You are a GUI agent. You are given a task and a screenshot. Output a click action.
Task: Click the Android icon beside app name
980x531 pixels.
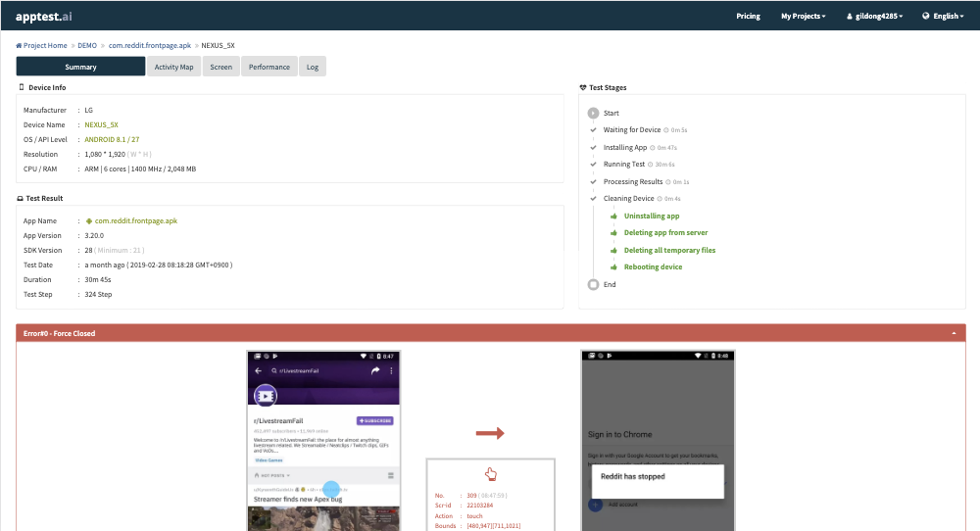[89, 221]
